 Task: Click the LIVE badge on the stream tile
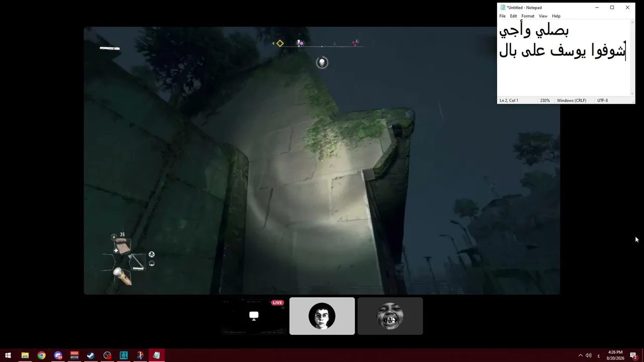pyautogui.click(x=277, y=303)
